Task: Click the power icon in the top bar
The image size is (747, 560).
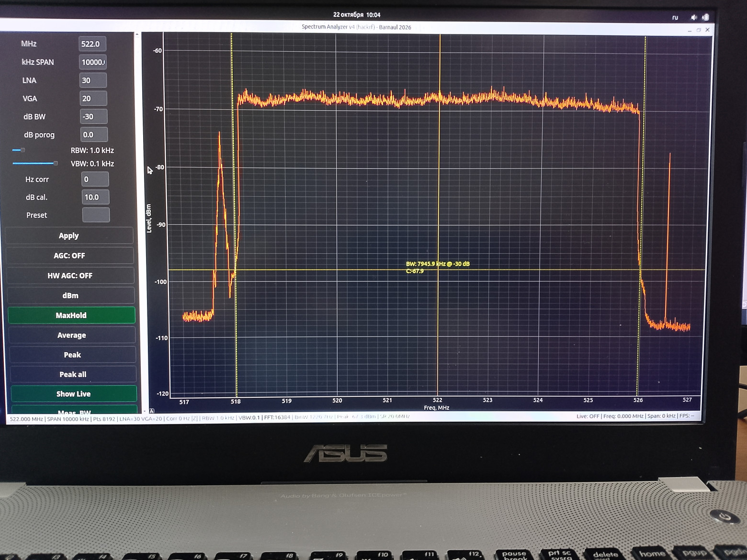Action: tap(705, 17)
